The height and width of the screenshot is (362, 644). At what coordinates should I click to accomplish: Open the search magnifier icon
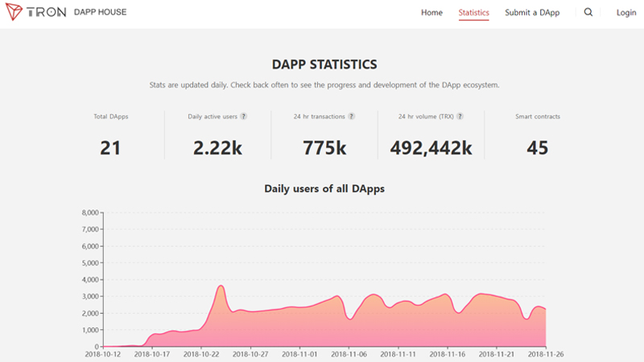tap(588, 12)
